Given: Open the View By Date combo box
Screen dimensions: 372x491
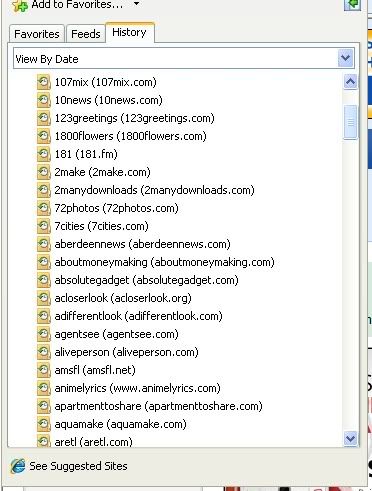Looking at the screenshot, I should [184, 58].
